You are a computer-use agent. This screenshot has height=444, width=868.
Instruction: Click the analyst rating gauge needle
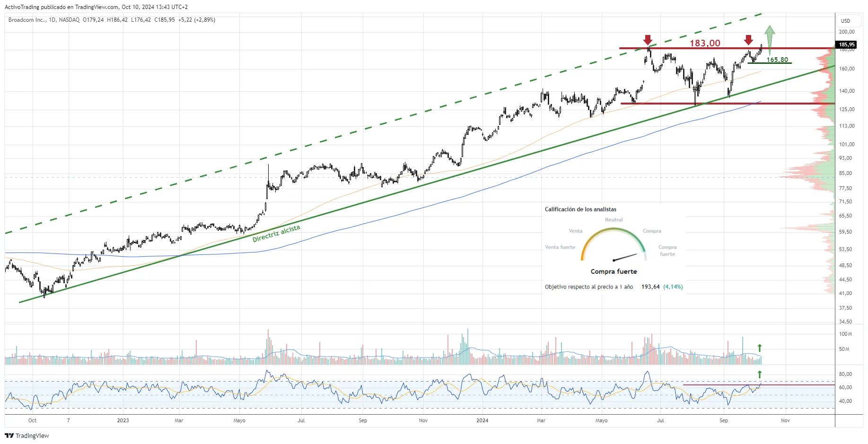(x=625, y=257)
